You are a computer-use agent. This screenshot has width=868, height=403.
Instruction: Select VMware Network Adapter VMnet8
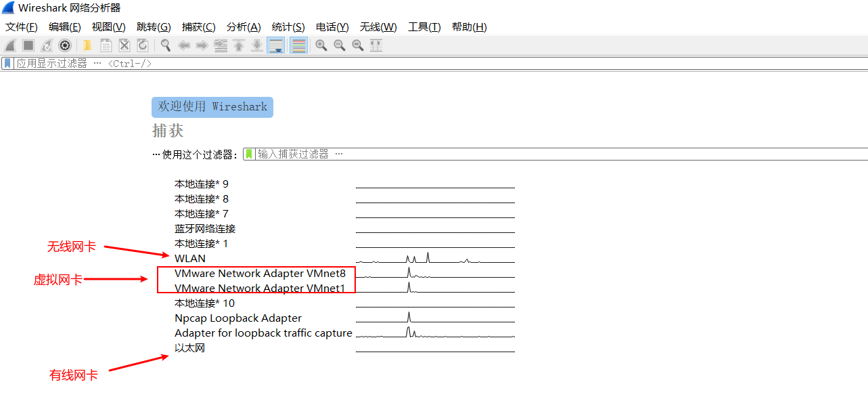pyautogui.click(x=260, y=273)
